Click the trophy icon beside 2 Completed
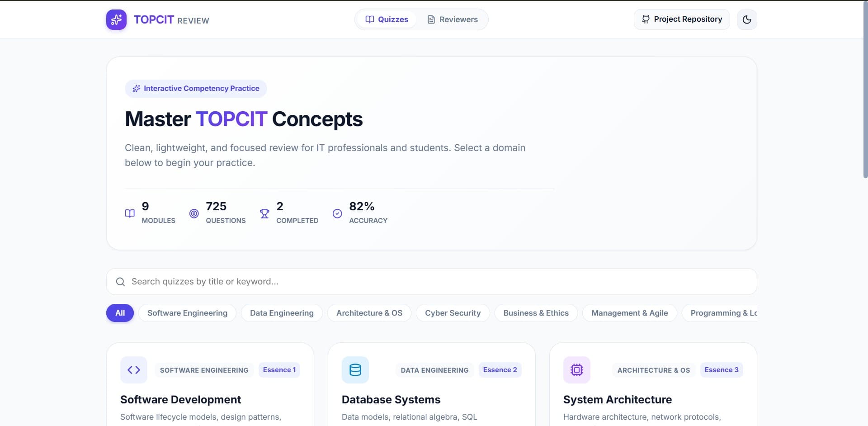 click(x=264, y=213)
